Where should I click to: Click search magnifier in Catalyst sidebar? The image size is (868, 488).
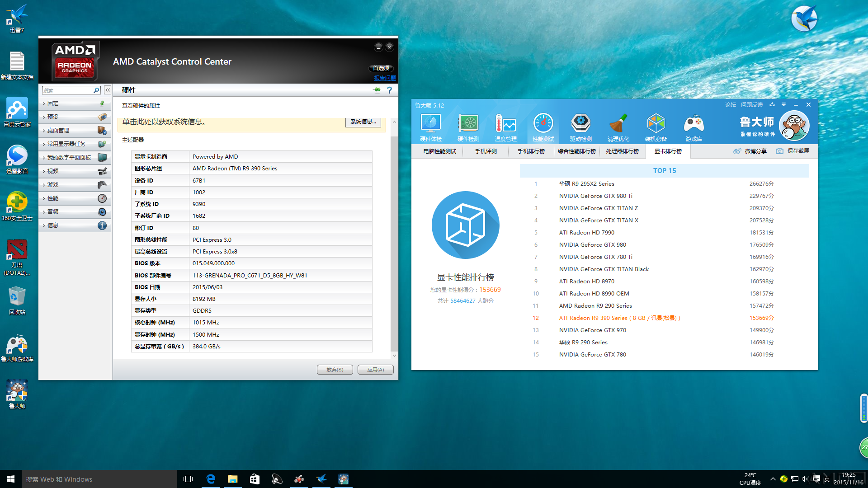96,90
